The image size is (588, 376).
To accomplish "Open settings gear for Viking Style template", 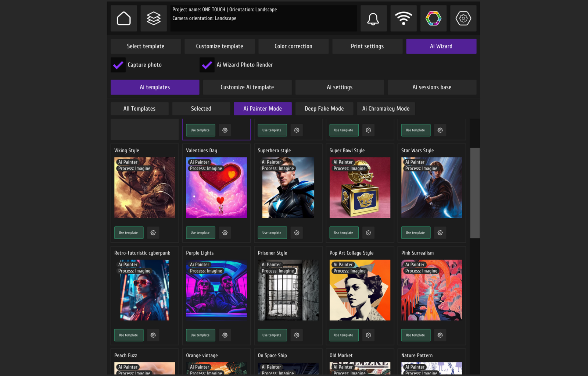I will tap(153, 233).
